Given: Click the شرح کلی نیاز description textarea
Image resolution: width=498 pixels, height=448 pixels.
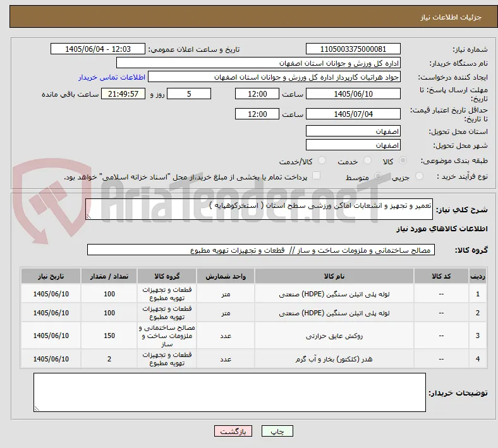Looking at the screenshot, I should [x=259, y=209].
